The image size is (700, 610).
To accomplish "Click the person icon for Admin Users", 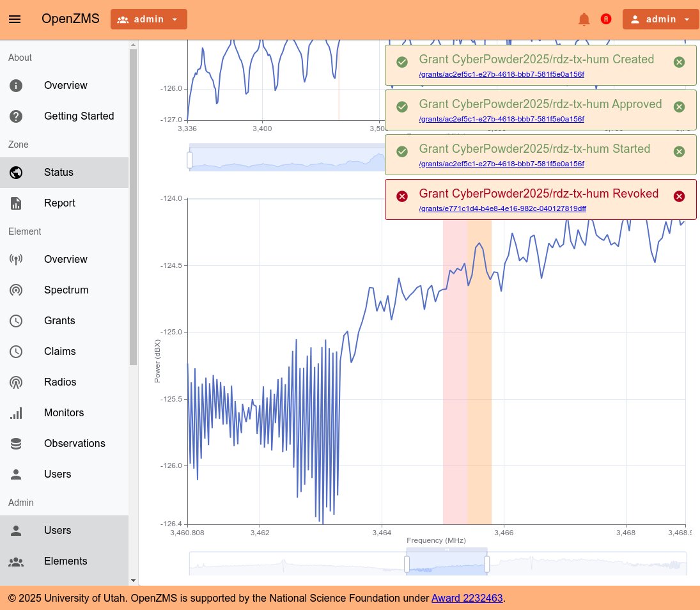I will [16, 531].
